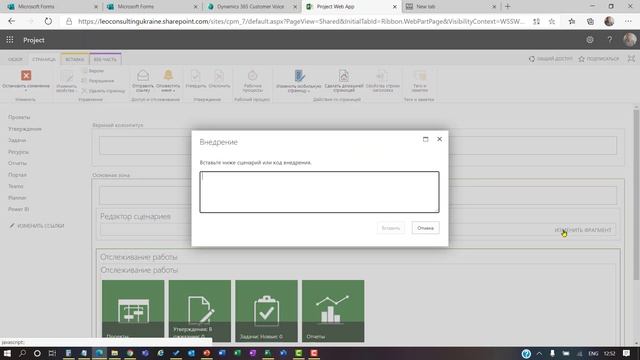Click the ОБЩИЙ ДОСТУП share button
Screen dimensions: 640x360
551,59
